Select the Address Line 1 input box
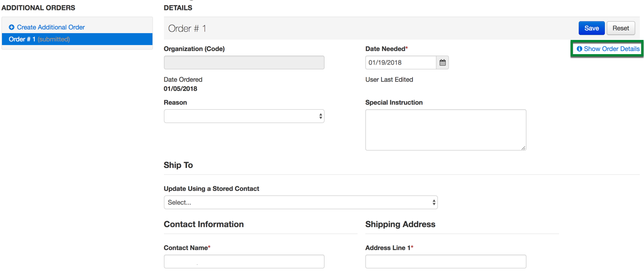 click(x=445, y=262)
